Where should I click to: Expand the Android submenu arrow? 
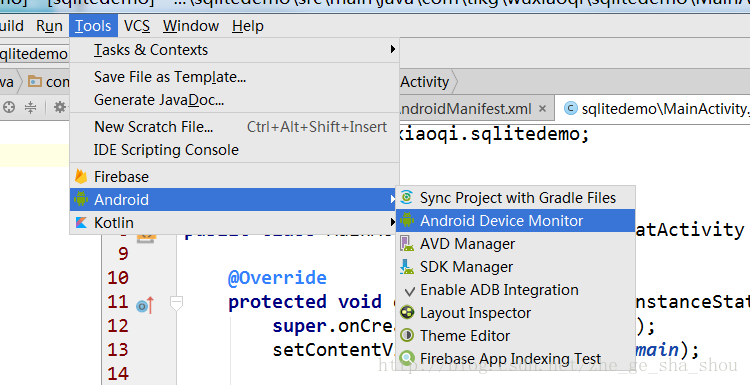coord(392,199)
